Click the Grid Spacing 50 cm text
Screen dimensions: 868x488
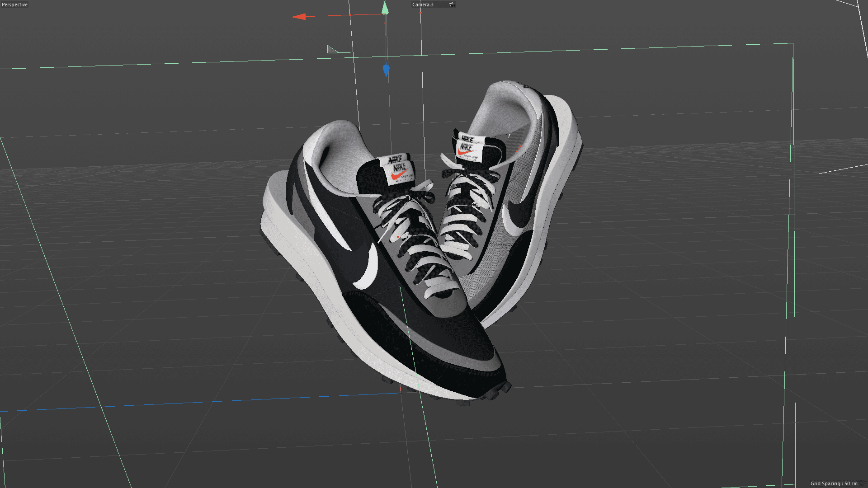834,483
